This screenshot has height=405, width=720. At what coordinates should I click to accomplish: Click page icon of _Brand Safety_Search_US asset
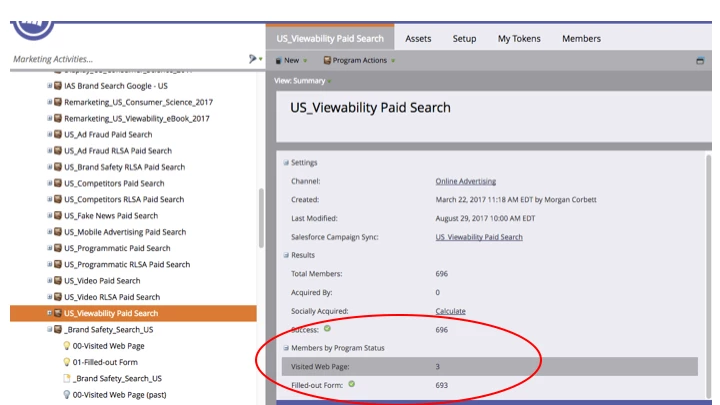(x=67, y=378)
